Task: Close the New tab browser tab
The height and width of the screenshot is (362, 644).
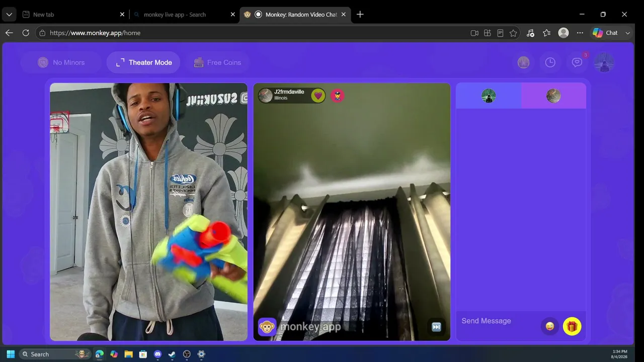Action: pyautogui.click(x=122, y=15)
